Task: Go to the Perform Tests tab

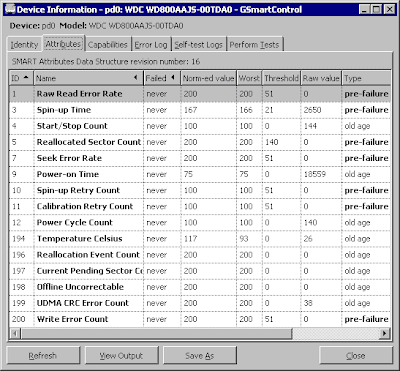Action: point(254,45)
